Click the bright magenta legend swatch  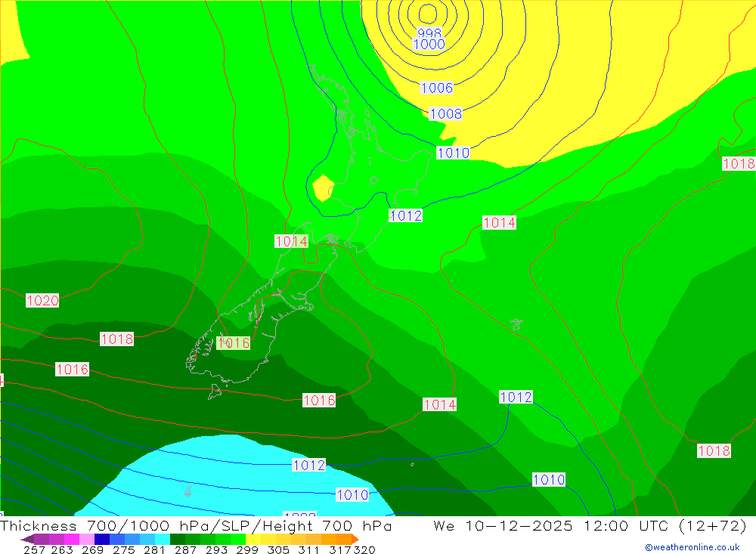(x=71, y=539)
